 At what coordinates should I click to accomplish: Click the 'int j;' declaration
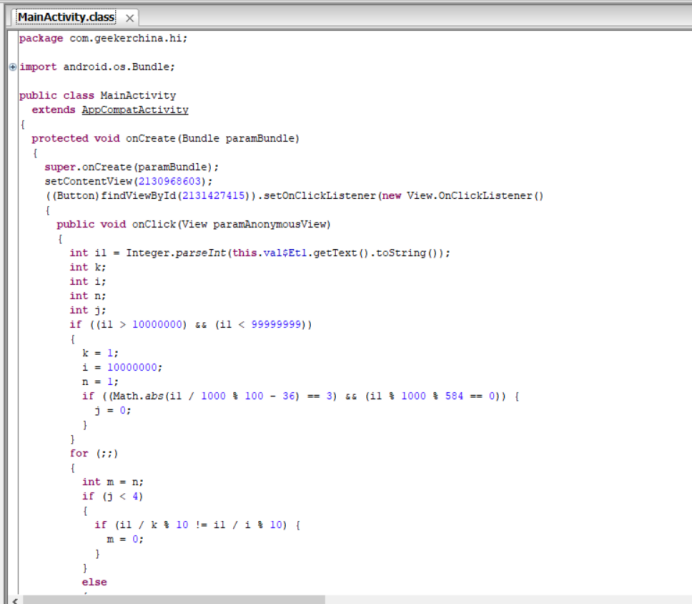click(x=88, y=310)
